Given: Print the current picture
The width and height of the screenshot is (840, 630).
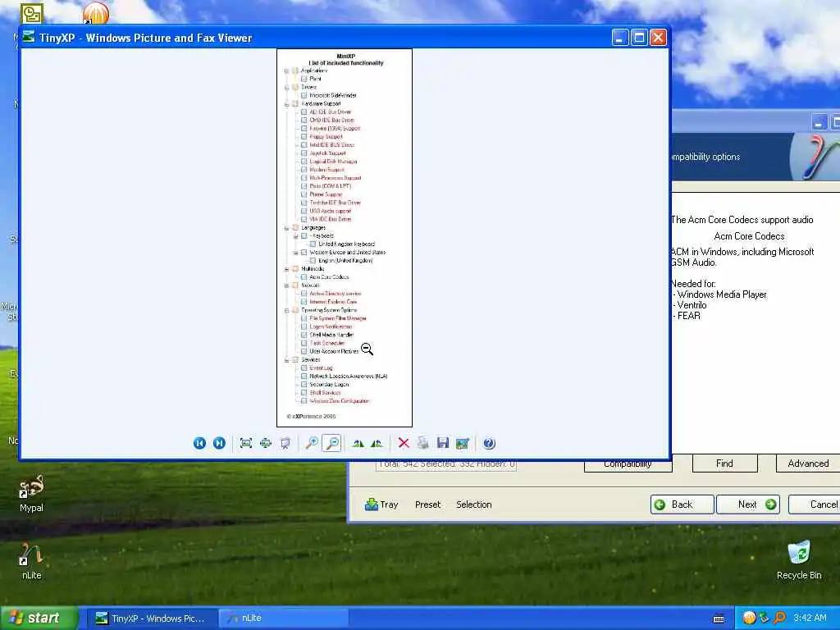Looking at the screenshot, I should pyautogui.click(x=423, y=443).
